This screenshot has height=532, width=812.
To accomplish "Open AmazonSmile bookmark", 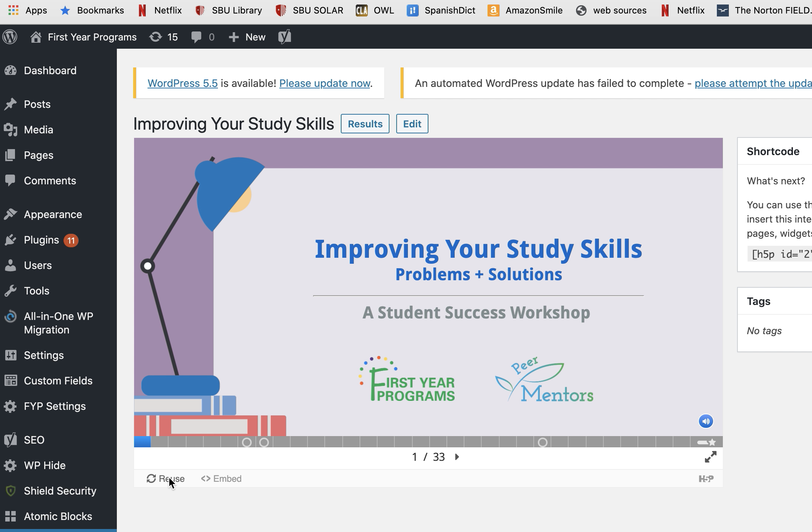I will click(525, 10).
